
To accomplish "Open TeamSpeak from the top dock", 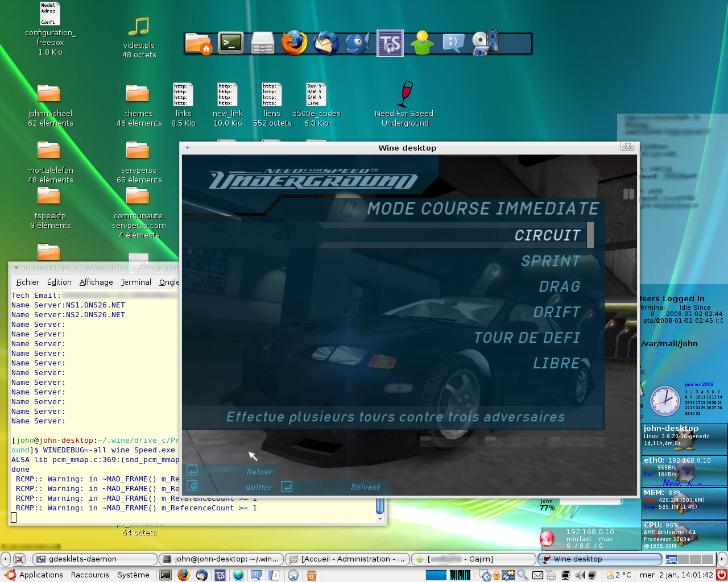I will [x=390, y=43].
